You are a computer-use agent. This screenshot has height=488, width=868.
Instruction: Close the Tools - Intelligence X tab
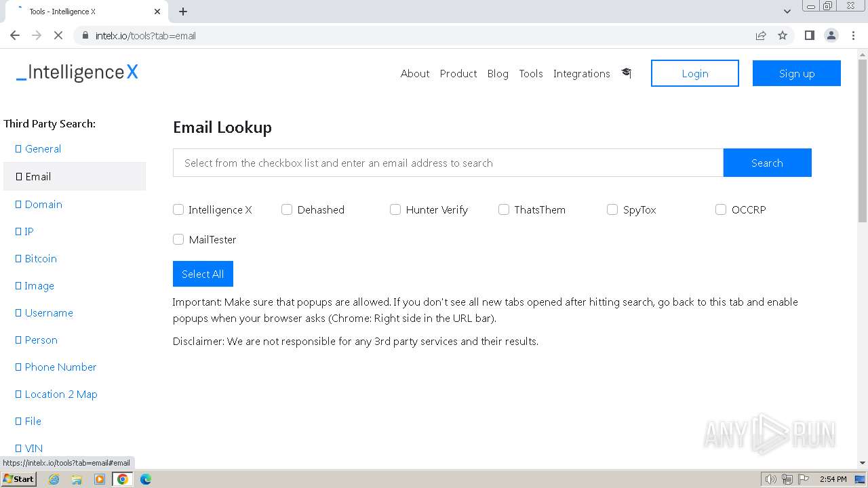coord(157,12)
